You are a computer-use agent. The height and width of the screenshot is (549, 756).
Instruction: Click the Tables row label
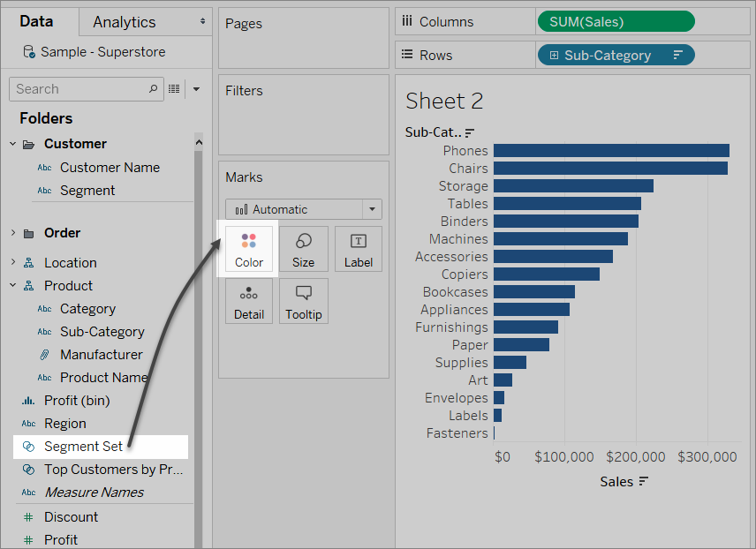(468, 203)
